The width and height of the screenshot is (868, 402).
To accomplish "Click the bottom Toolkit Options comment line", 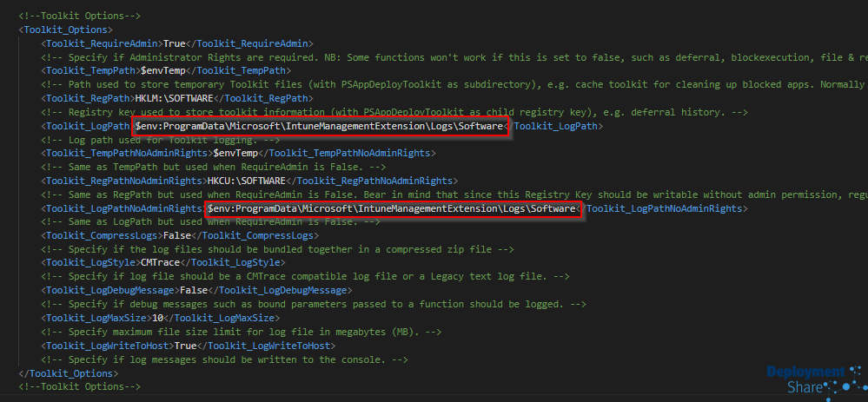I will tap(79, 386).
